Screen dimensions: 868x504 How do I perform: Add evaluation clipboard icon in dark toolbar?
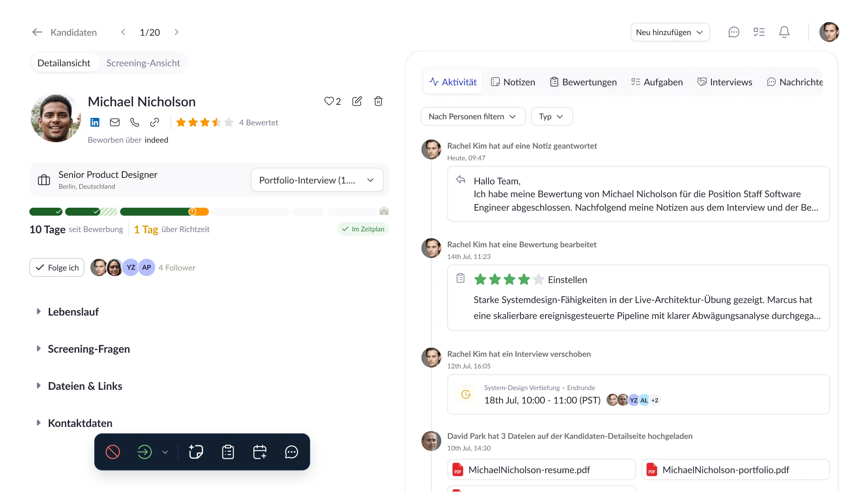[228, 452]
